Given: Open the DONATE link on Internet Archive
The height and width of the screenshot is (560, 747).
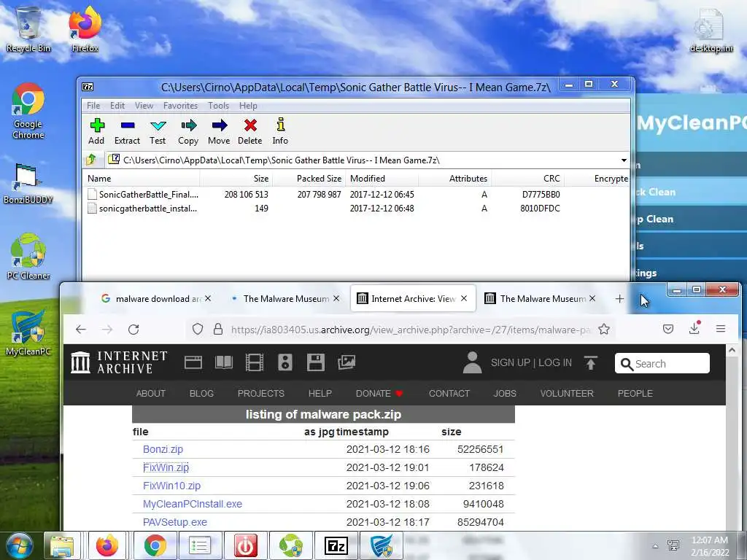Looking at the screenshot, I should click(379, 393).
